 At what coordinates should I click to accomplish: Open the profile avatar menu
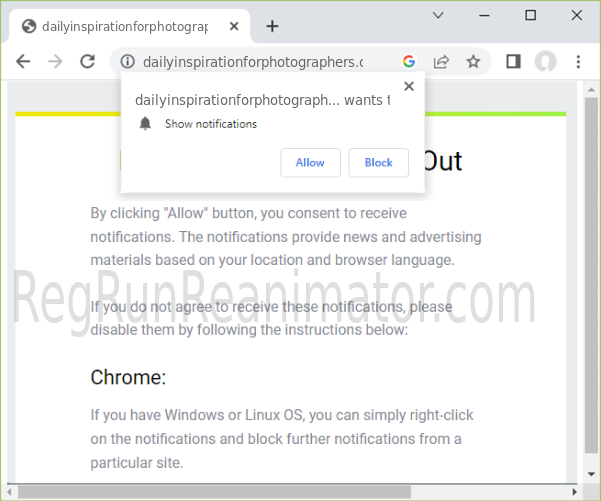click(545, 61)
